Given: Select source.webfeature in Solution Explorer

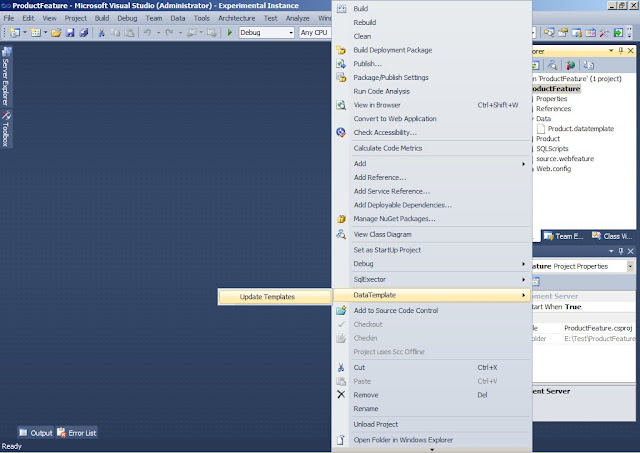Looking at the screenshot, I should click(565, 159).
